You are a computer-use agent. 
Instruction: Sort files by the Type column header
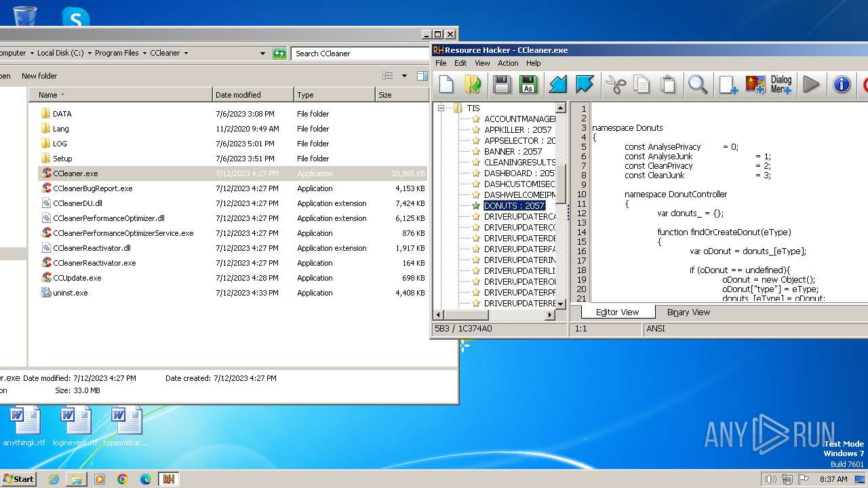[334, 95]
